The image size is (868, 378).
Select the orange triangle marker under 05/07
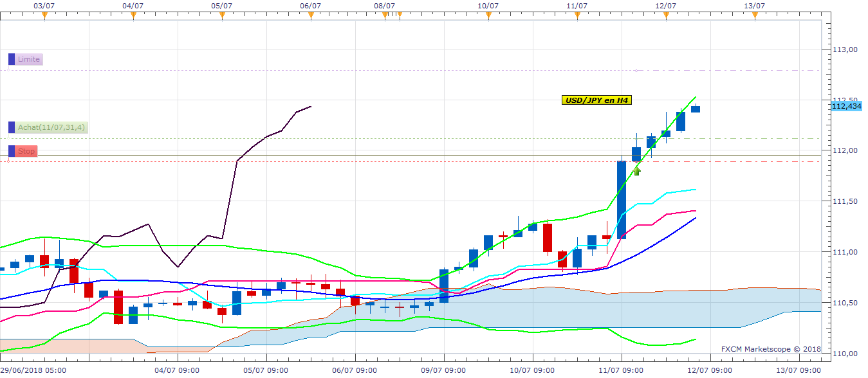pyautogui.click(x=222, y=16)
